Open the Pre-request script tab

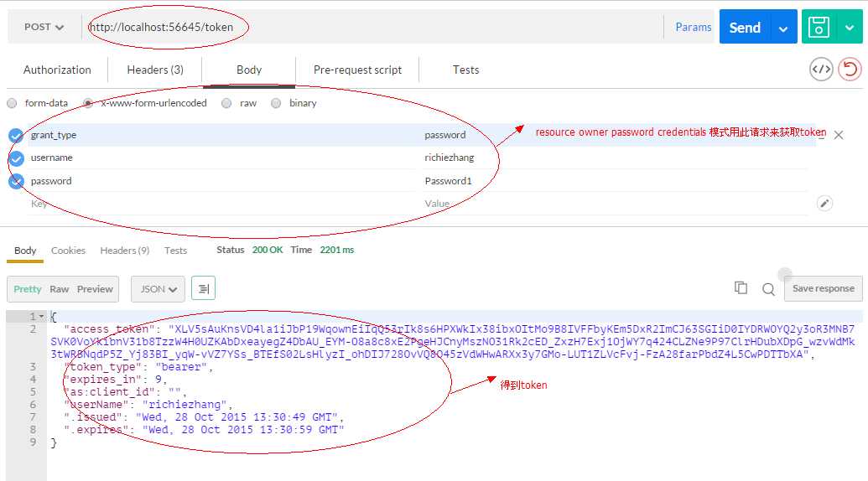(357, 70)
